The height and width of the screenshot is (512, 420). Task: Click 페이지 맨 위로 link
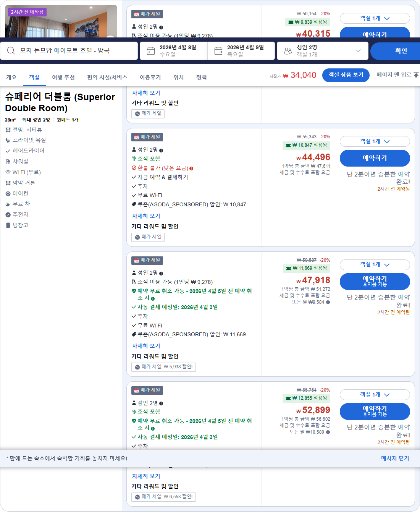pos(397,75)
